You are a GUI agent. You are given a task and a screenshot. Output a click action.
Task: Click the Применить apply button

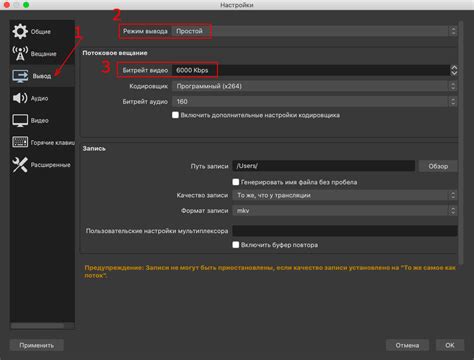click(37, 345)
